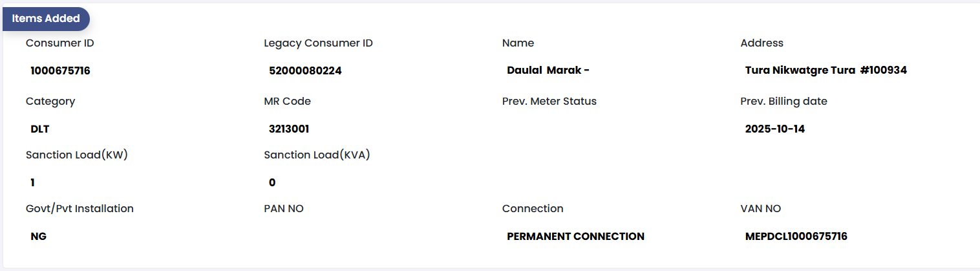The width and height of the screenshot is (980, 271).
Task: Click Sanction Load(KVA) value 0
Action: (272, 183)
